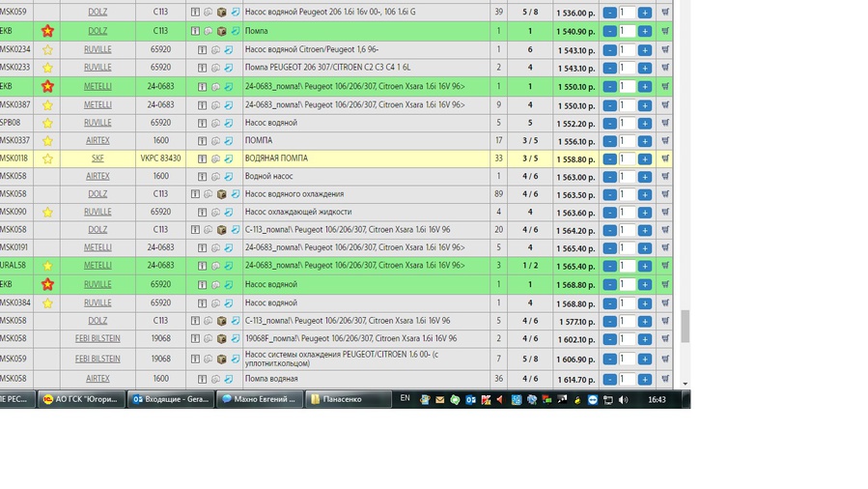Click box icon in FEBI BILSTEIN 1 602.10 р. row
Image resolution: width=868 pixels, height=489 pixels.
pos(221,339)
